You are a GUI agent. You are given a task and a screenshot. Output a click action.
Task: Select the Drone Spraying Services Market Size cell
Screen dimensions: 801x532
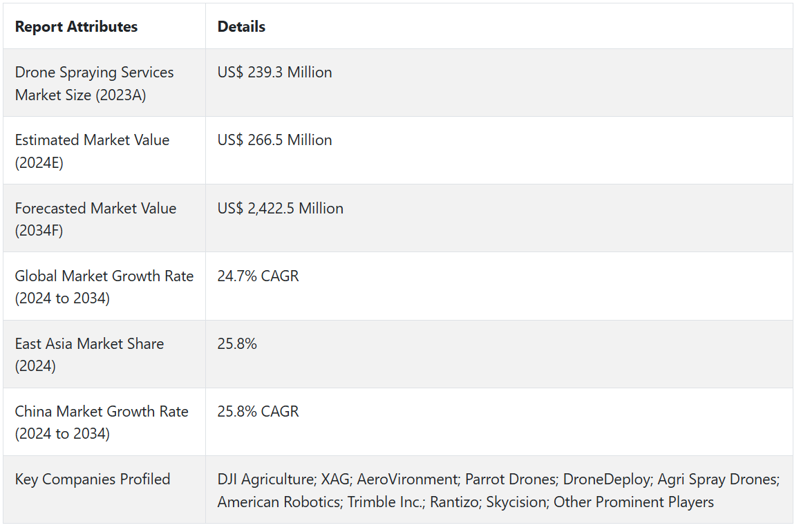(x=94, y=84)
